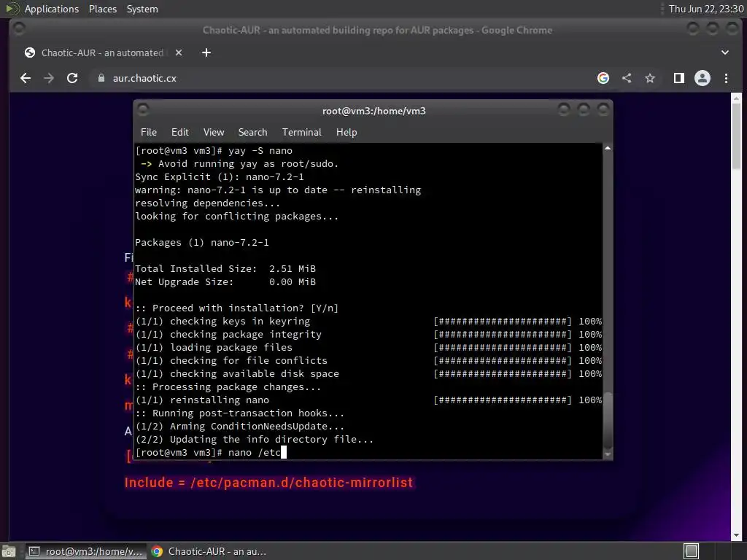Expand Chrome tab search chevron

click(724, 52)
